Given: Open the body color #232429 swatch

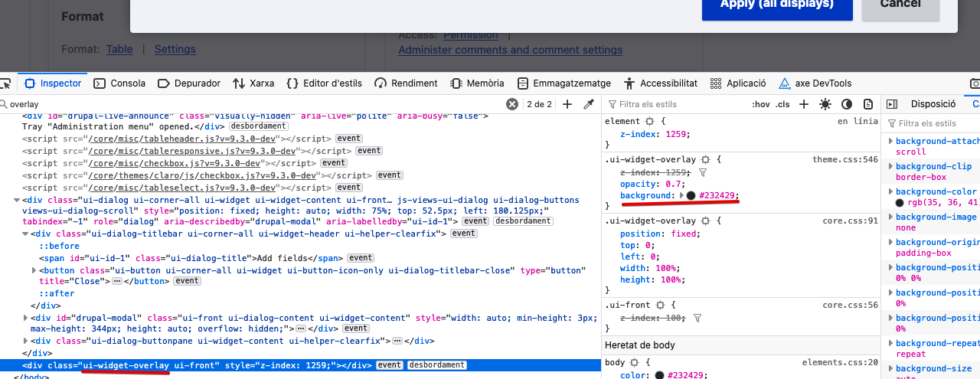Looking at the screenshot, I should [x=659, y=375].
